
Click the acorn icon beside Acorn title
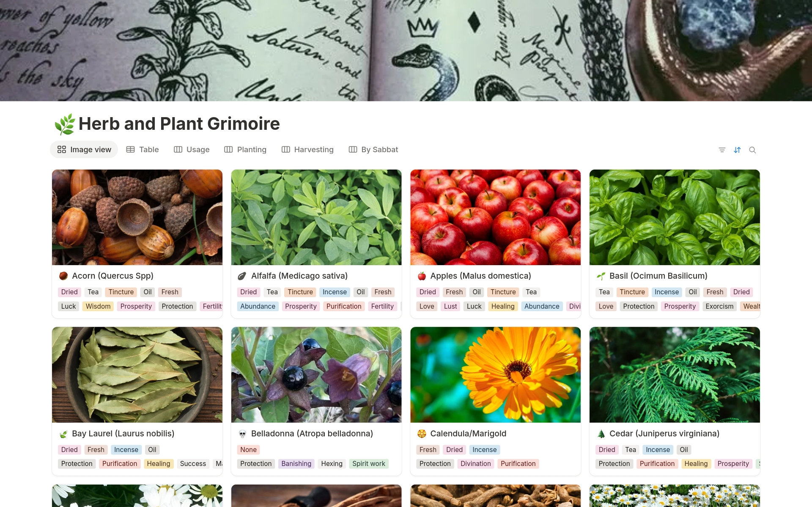click(x=63, y=276)
